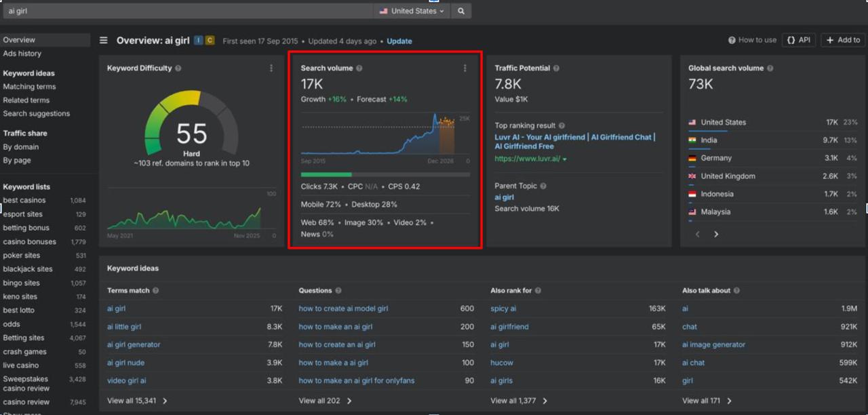Click help icon beside Top ranking result
868x415 pixels.
561,125
